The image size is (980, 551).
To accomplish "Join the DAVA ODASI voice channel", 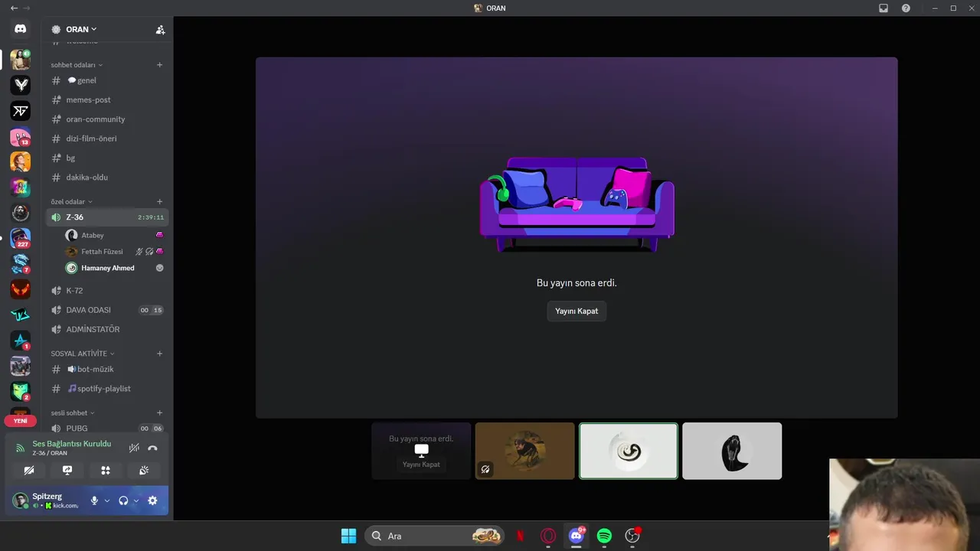I will [107, 310].
